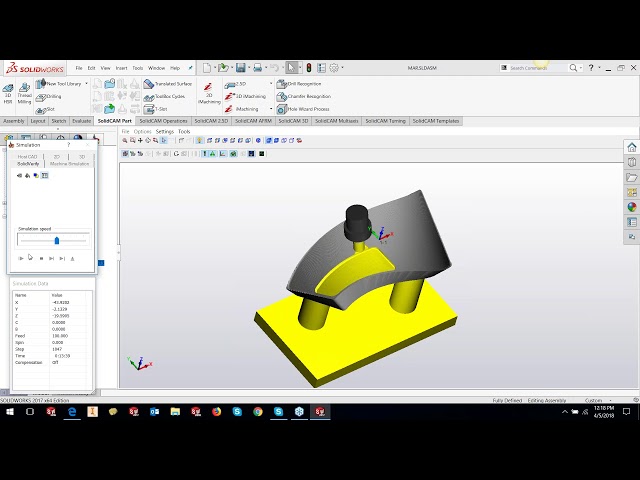The height and width of the screenshot is (480, 640).
Task: Open dropdown arrow next to New document
Action: [x=215, y=68]
